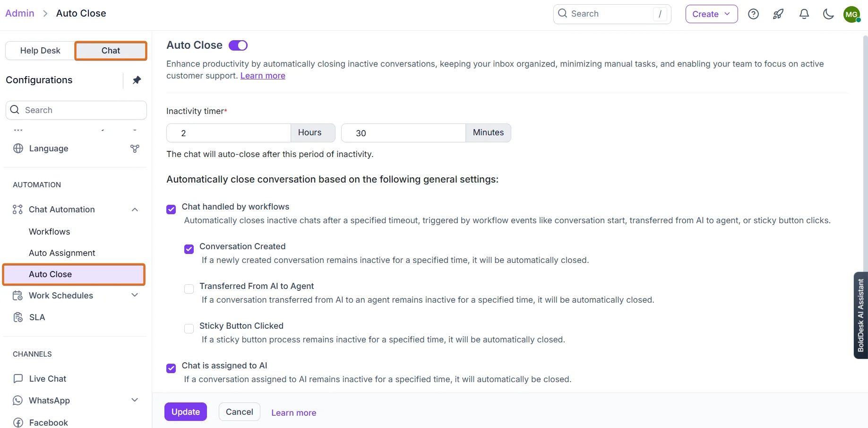This screenshot has height=428, width=868.
Task: Open the help question mark icon
Action: coord(754,14)
